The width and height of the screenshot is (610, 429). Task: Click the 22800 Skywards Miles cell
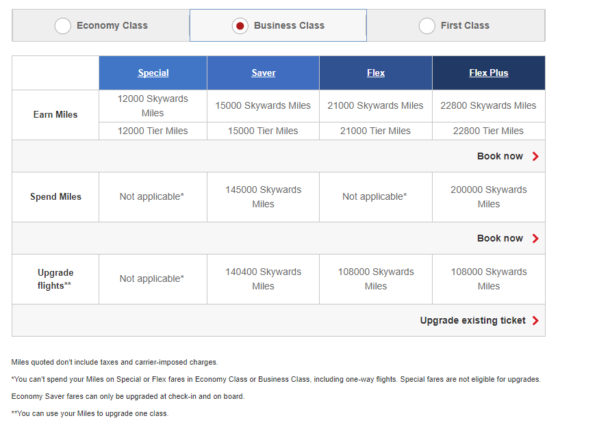click(488, 106)
